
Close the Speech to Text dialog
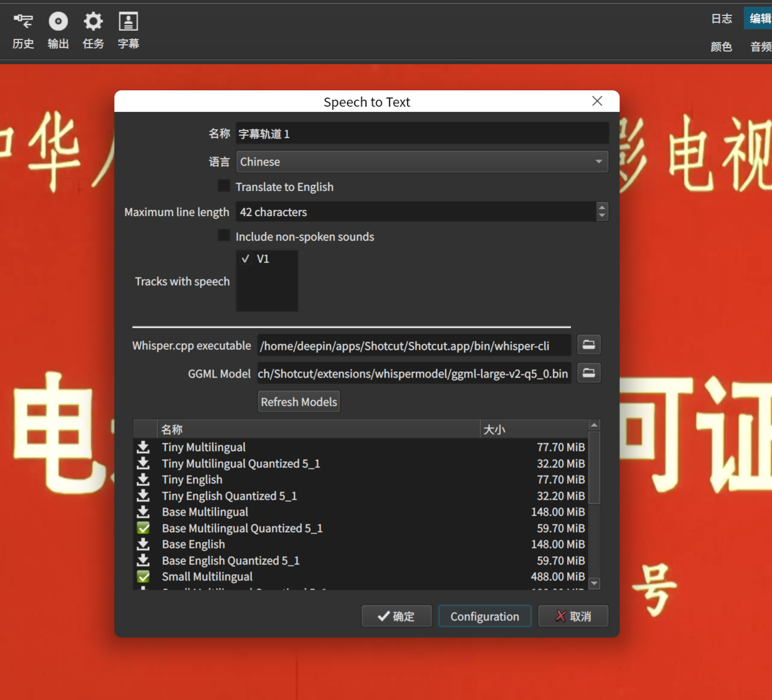pos(597,101)
